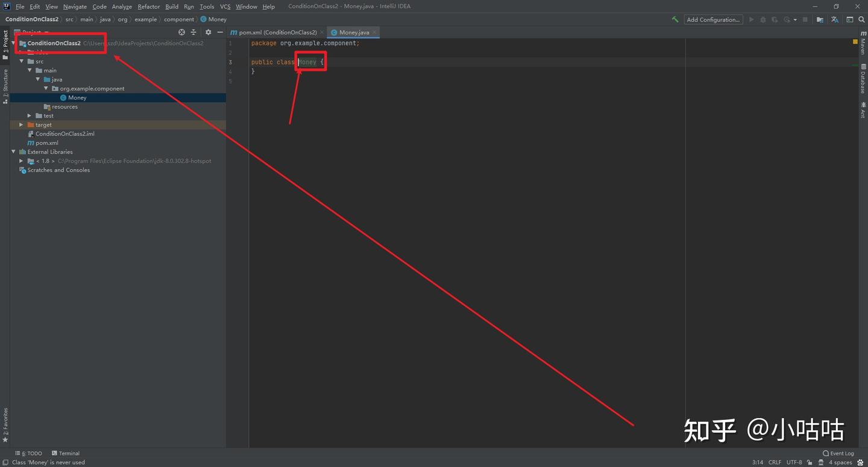Collapse the src folder arrow
Screen dimensions: 868x467
[22, 62]
